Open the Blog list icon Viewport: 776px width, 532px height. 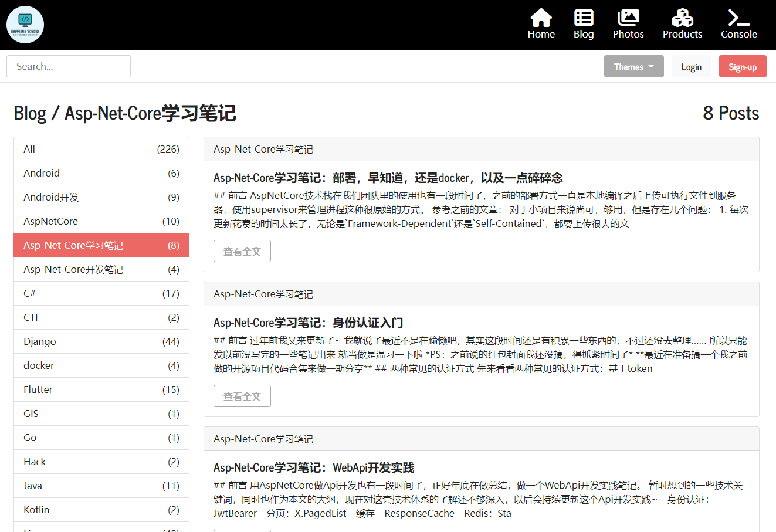(584, 25)
